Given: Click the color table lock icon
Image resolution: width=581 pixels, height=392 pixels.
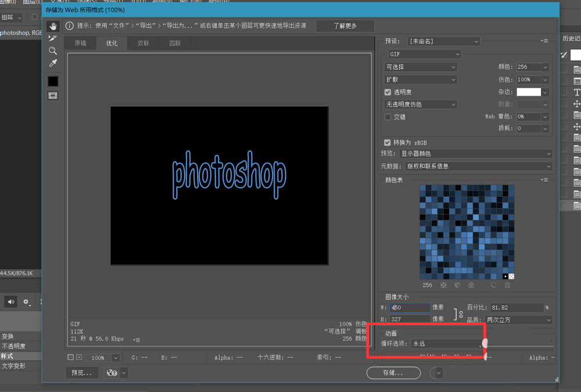Looking at the screenshot, I should coord(471,285).
